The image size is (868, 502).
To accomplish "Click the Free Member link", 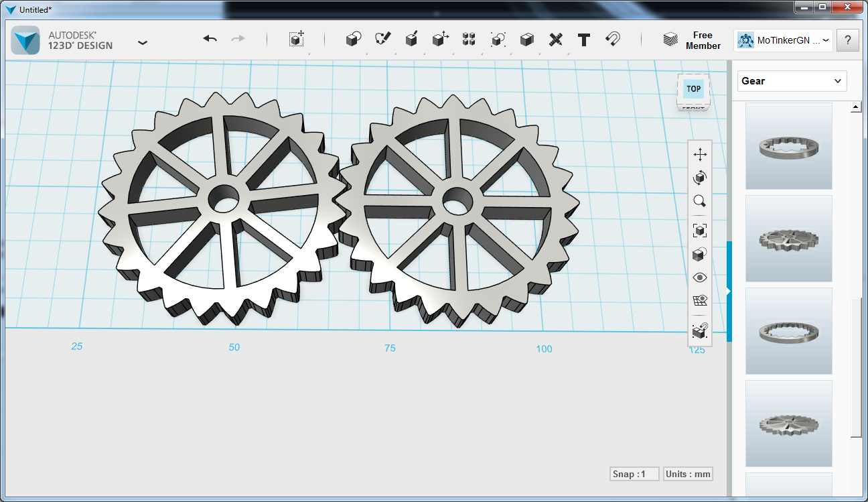I will [703, 40].
